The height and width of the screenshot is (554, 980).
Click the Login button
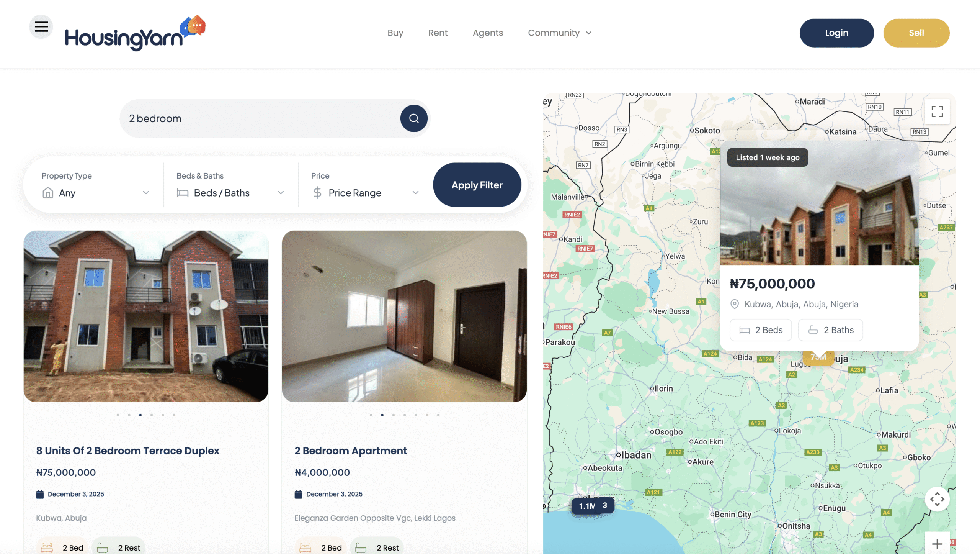tap(836, 33)
